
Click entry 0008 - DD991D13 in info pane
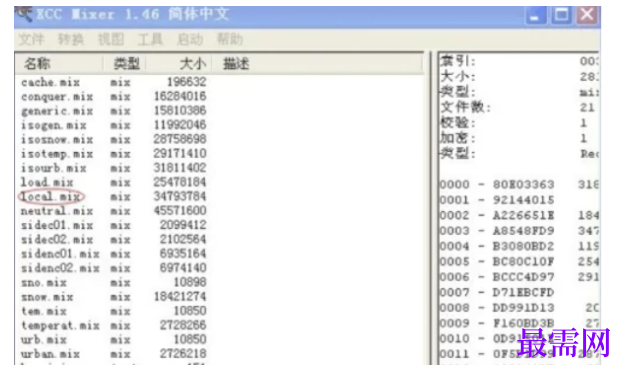coord(497,308)
